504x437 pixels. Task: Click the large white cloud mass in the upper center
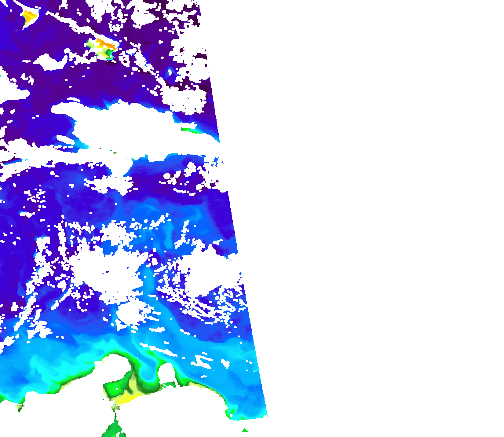122,122
